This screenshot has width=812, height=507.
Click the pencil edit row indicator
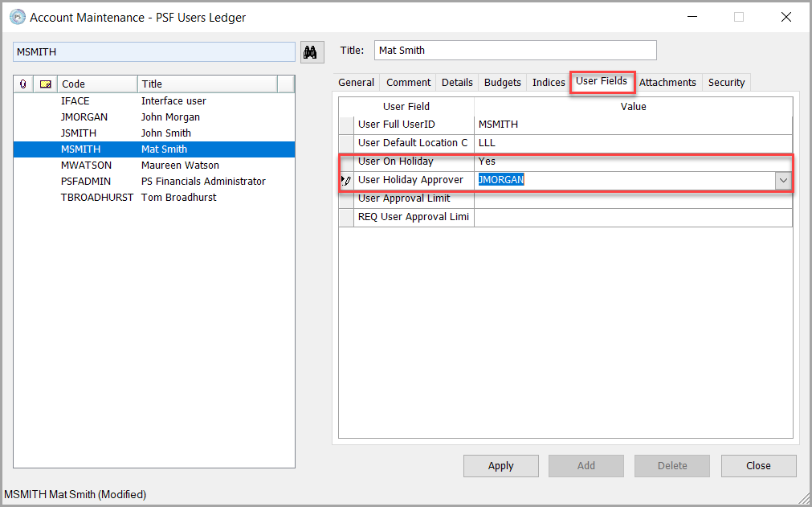point(346,180)
